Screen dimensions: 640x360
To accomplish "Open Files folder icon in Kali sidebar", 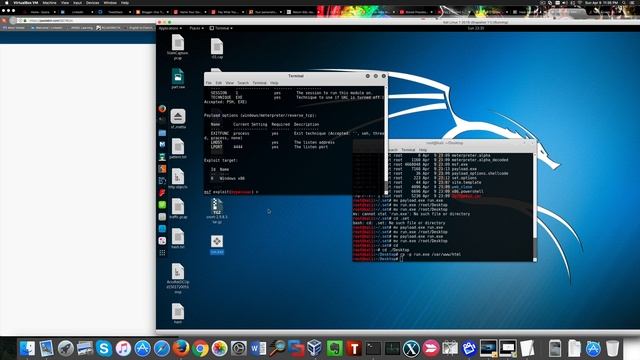I will pos(162,133).
